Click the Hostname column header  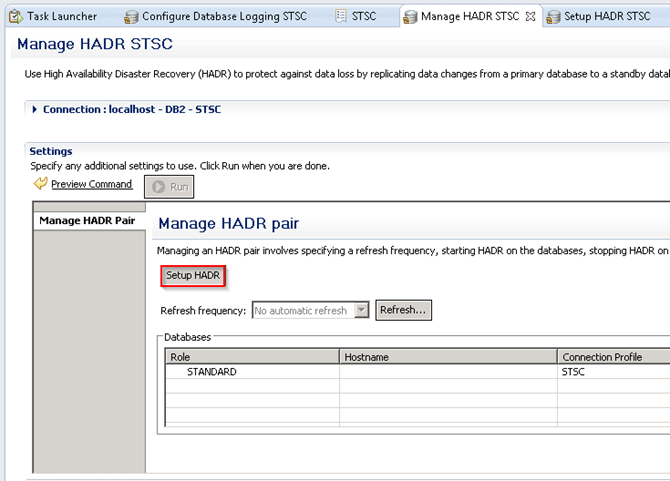[x=366, y=357]
